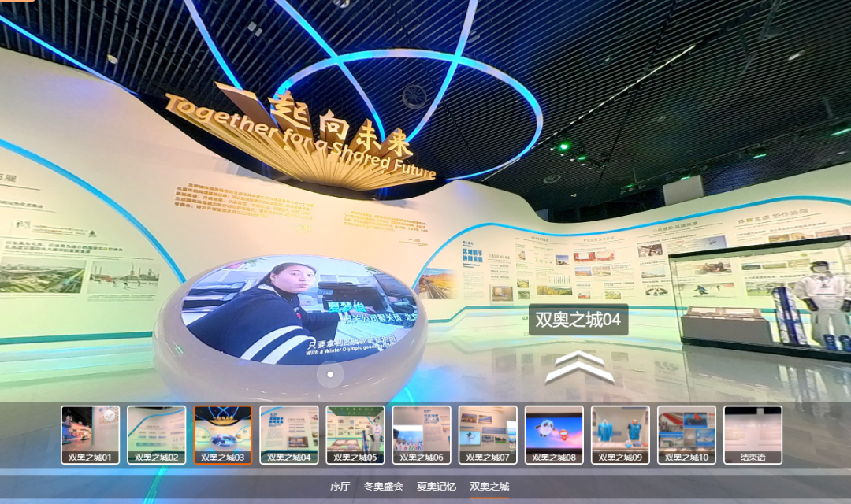Viewport: 851px width, 504px height.
Task: Click the forward navigation chevron arrow hotspot
Action: (579, 367)
